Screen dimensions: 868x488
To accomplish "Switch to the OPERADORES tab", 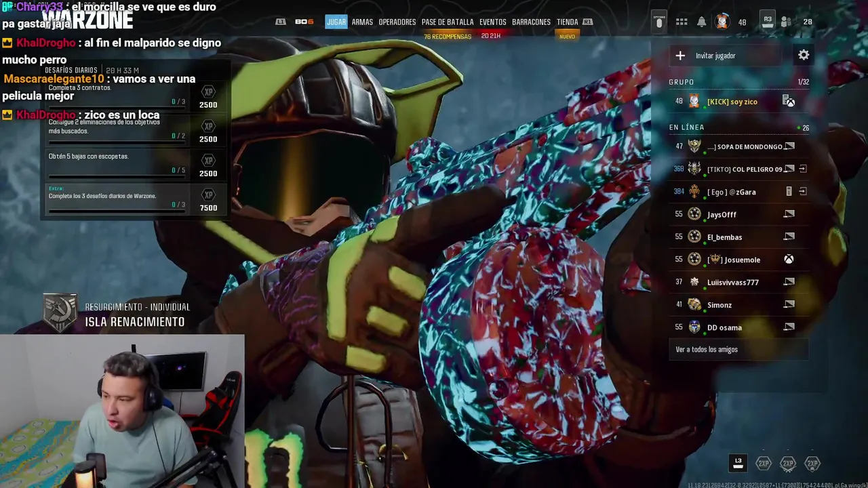I will click(397, 22).
